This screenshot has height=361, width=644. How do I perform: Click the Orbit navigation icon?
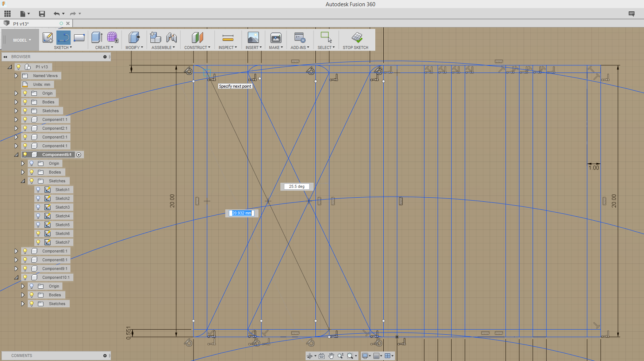coord(310,356)
